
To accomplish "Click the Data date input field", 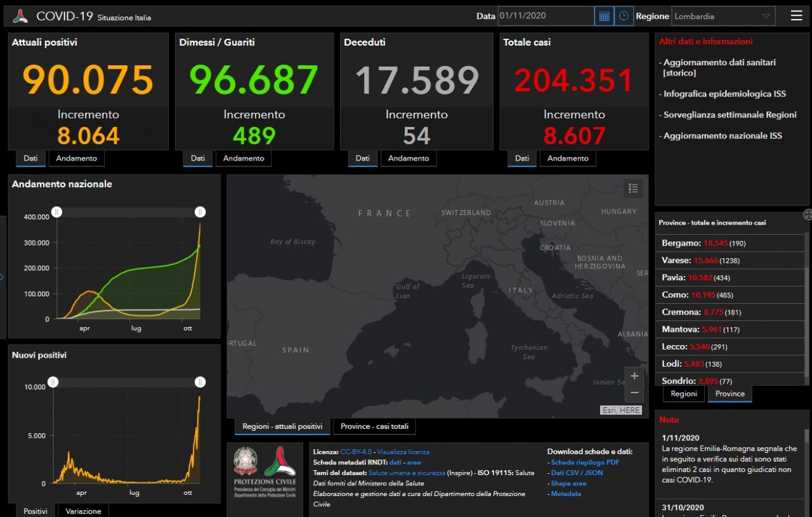I will [x=546, y=16].
